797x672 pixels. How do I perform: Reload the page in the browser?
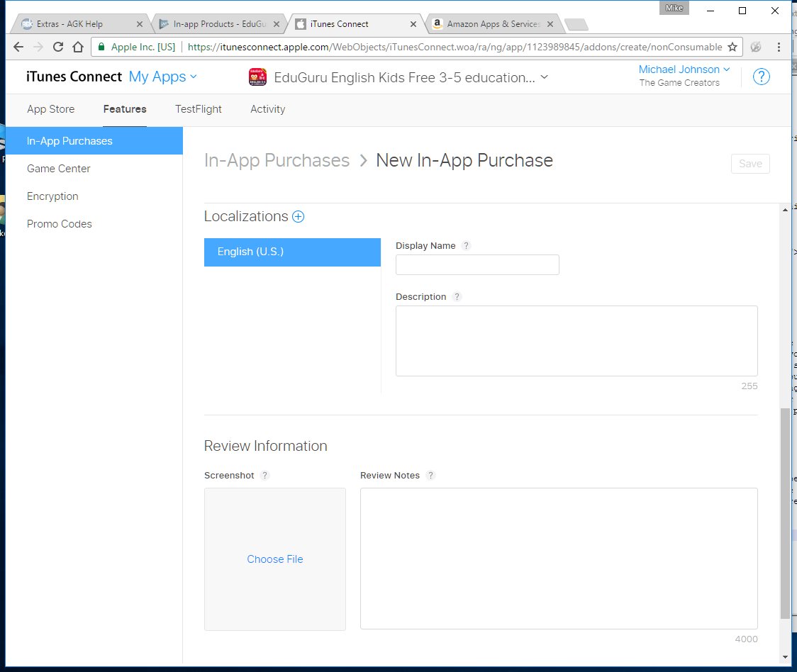[58, 47]
